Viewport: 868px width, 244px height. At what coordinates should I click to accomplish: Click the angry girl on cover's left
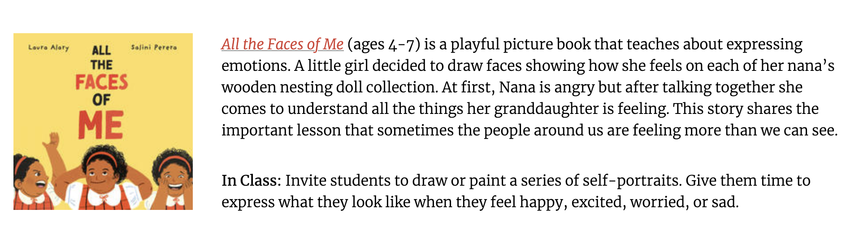pyautogui.click(x=30, y=179)
